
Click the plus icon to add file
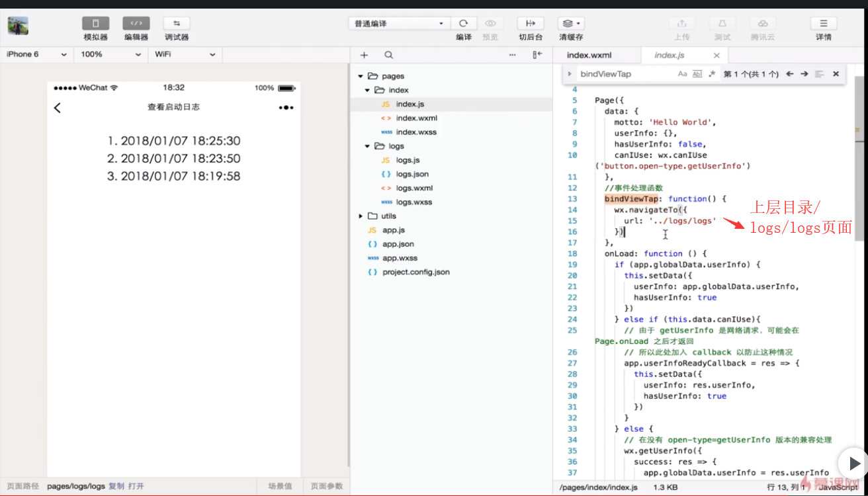pos(364,55)
